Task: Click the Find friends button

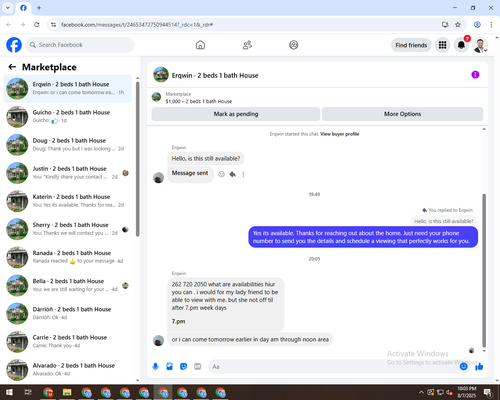Action: pyautogui.click(x=411, y=45)
